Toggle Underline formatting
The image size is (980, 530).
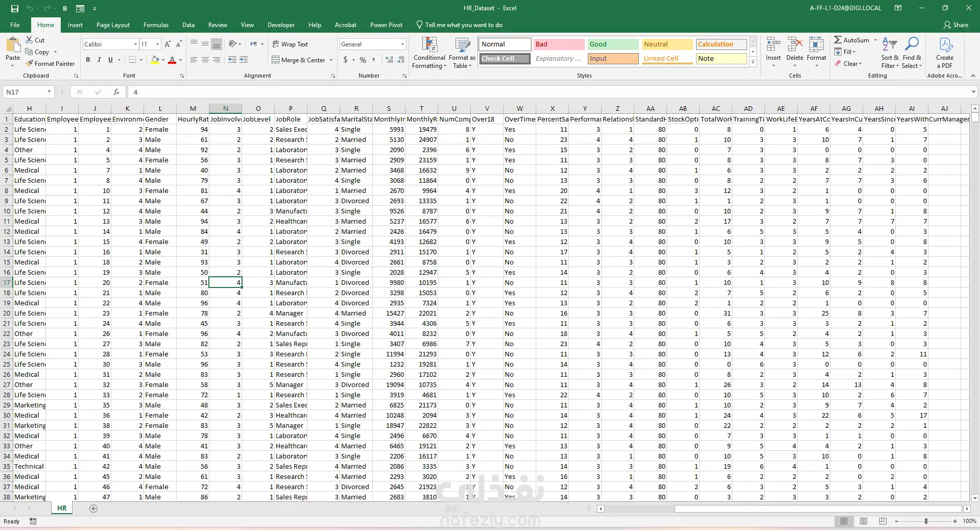click(x=110, y=60)
